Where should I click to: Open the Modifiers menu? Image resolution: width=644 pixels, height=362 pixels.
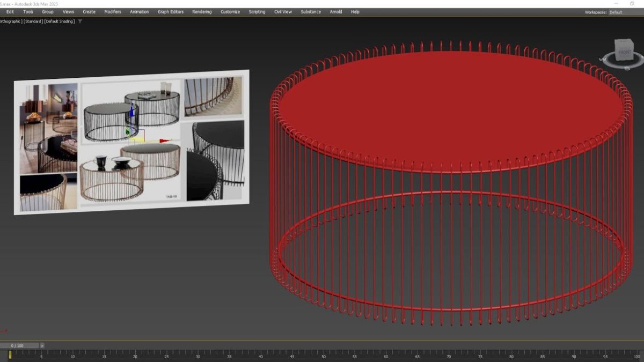112,11
